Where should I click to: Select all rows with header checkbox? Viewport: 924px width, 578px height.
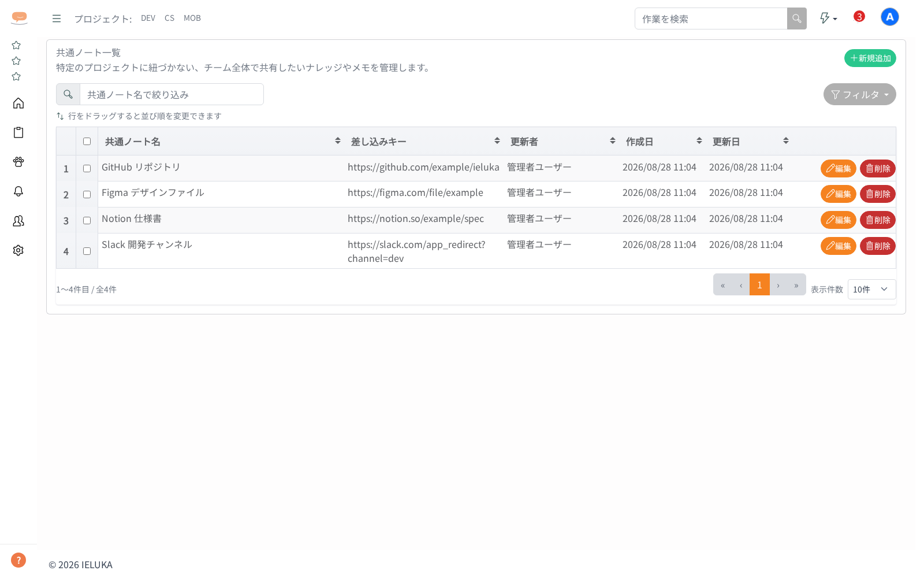(x=87, y=141)
